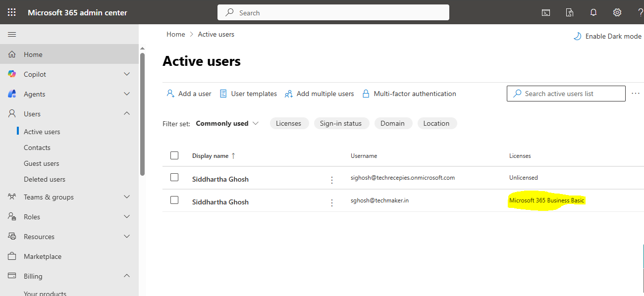
Task: Open more actions ellipsis beside user search
Action: 636,94
